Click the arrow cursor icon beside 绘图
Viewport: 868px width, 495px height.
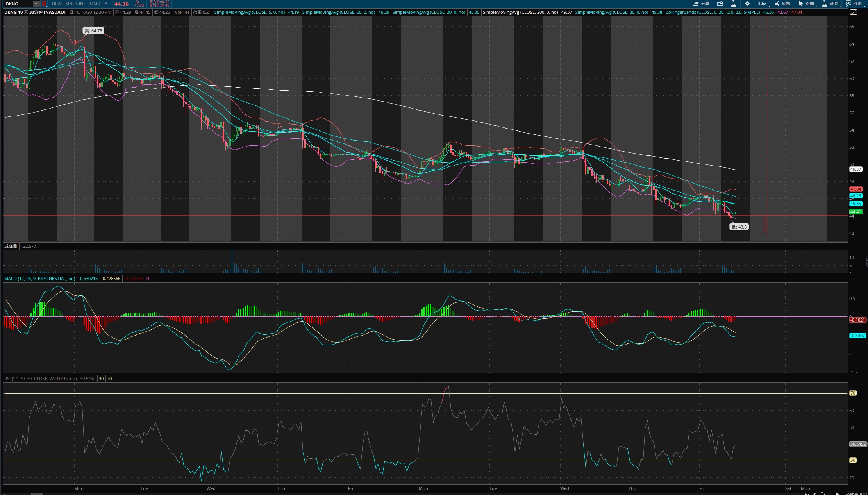tap(800, 4)
